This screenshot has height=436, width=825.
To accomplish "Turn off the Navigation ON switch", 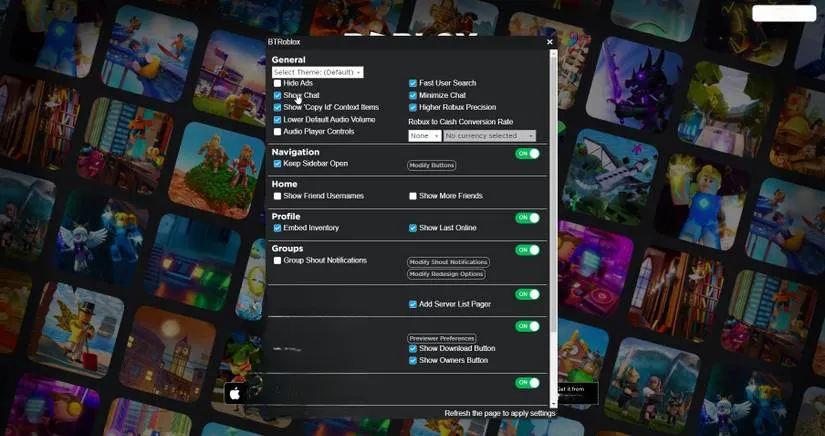I will pos(527,154).
